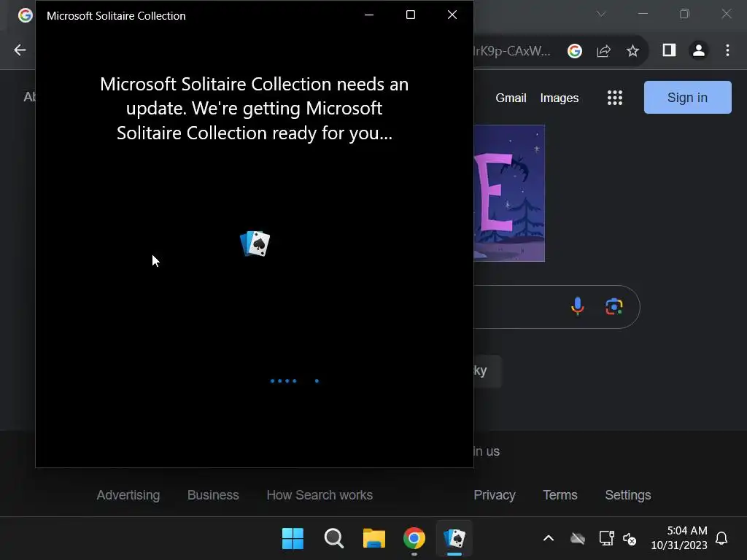This screenshot has width=747, height=560.
Task: Open Advertising footer link
Action: pos(128,495)
